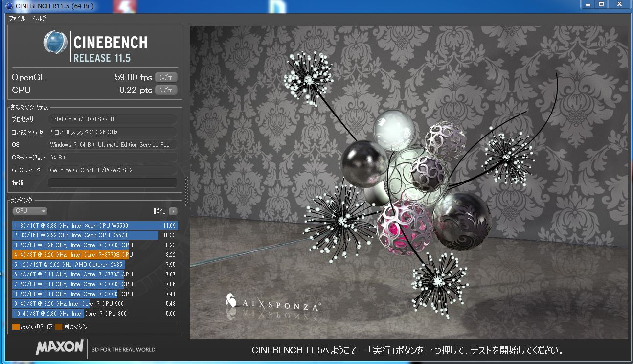633x364 pixels.
Task: Select the プロセッサ field showing Intel Core i7-3770S
Action: [113, 119]
